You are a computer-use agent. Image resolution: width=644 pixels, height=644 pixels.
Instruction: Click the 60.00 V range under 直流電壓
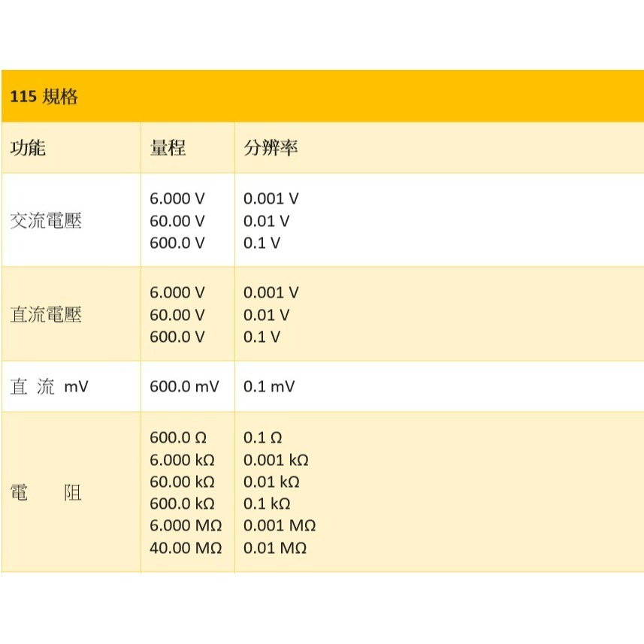173,315
